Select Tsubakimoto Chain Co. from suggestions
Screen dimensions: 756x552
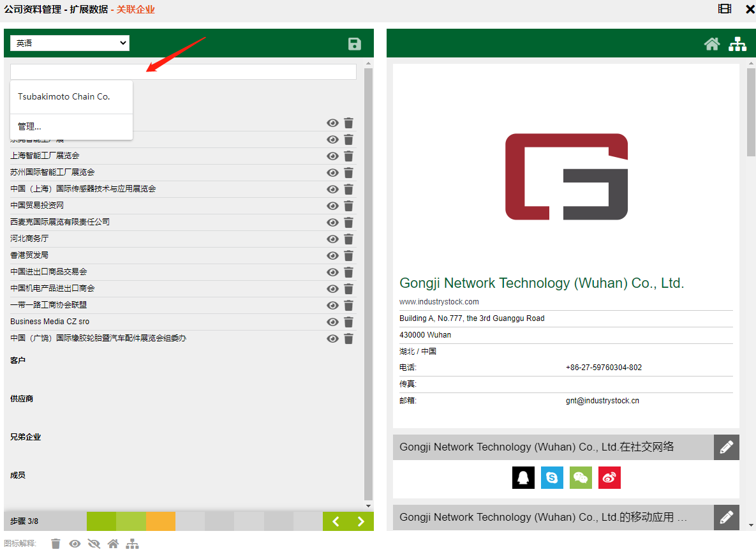[64, 97]
